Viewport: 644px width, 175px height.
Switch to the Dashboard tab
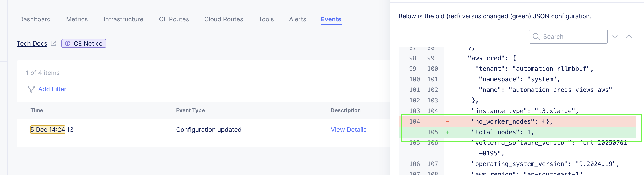click(x=35, y=19)
